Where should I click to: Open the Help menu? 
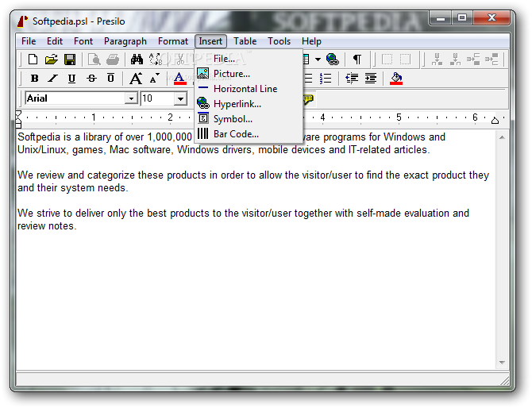pos(311,41)
